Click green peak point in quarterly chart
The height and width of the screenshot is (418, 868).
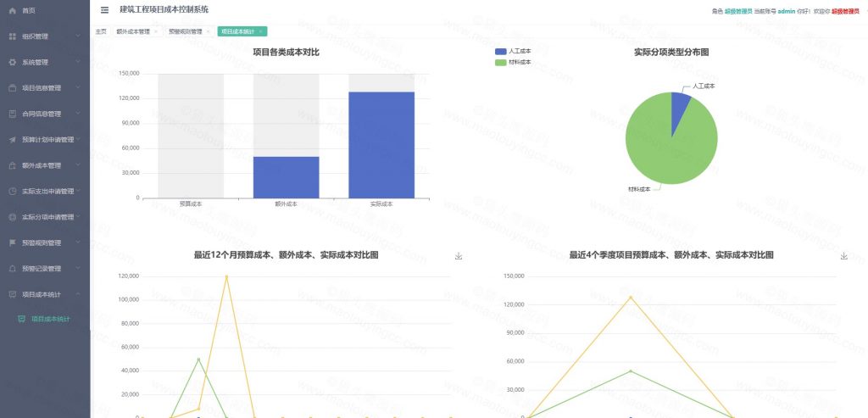click(631, 371)
